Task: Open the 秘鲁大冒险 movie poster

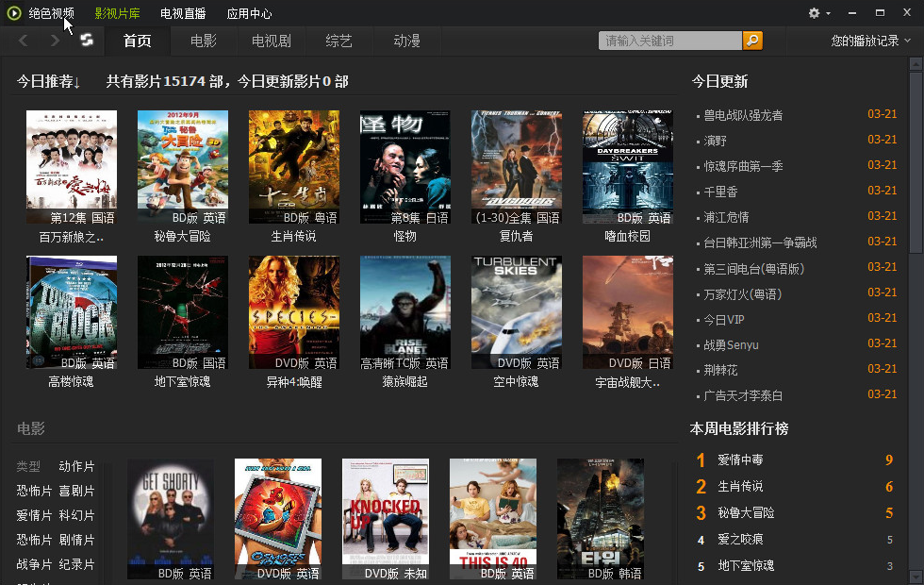Action: pyautogui.click(x=183, y=167)
